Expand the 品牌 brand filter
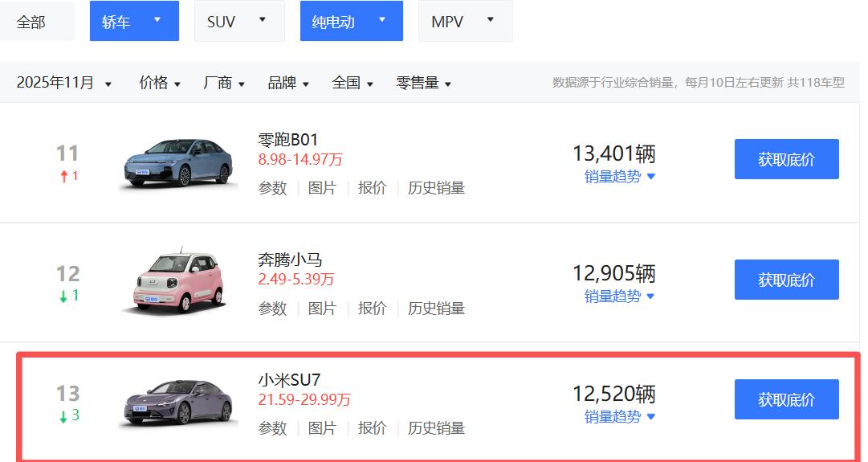The image size is (868, 462). [x=287, y=83]
